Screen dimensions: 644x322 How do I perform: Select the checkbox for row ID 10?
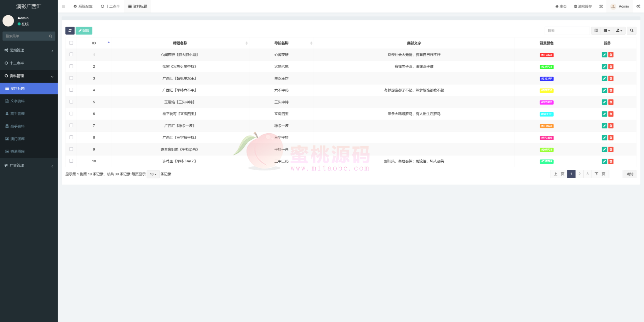click(71, 161)
